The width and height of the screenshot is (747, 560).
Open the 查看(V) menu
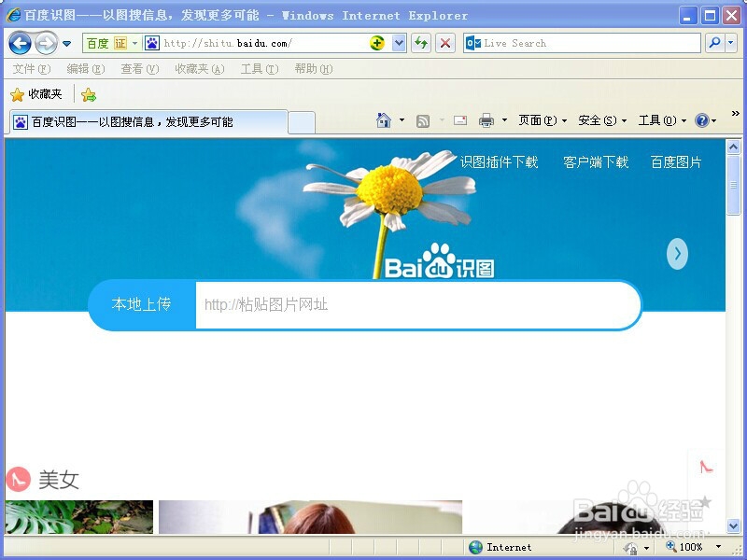139,69
